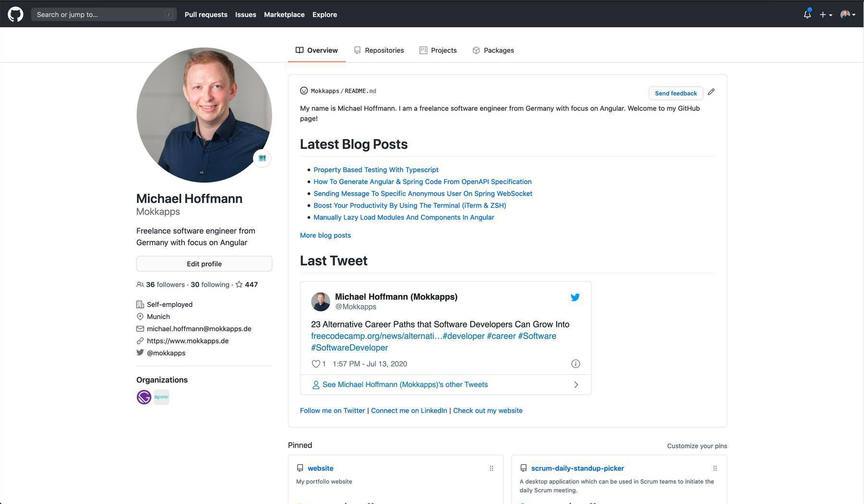Switch to the Repositories tab
This screenshot has height=504, width=864.
(379, 50)
